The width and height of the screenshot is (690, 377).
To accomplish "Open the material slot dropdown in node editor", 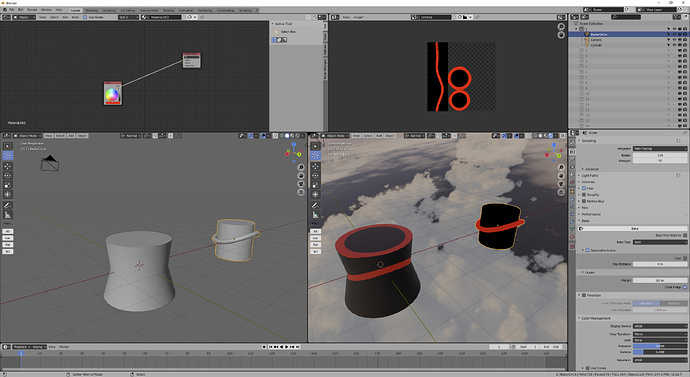I will (x=128, y=17).
